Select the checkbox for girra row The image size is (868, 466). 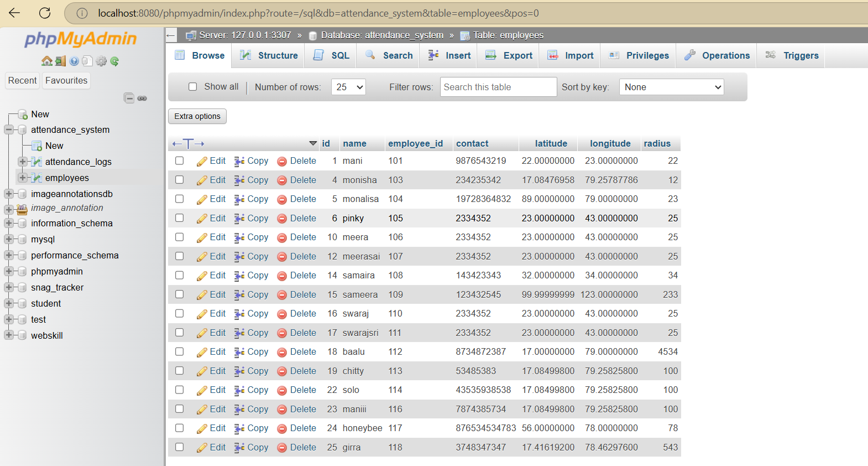(x=180, y=447)
